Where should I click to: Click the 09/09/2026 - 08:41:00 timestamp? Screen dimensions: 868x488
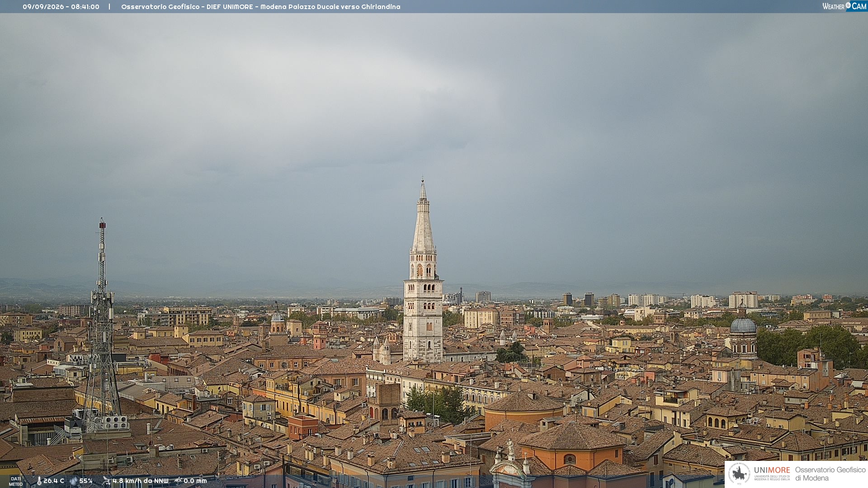(x=61, y=7)
